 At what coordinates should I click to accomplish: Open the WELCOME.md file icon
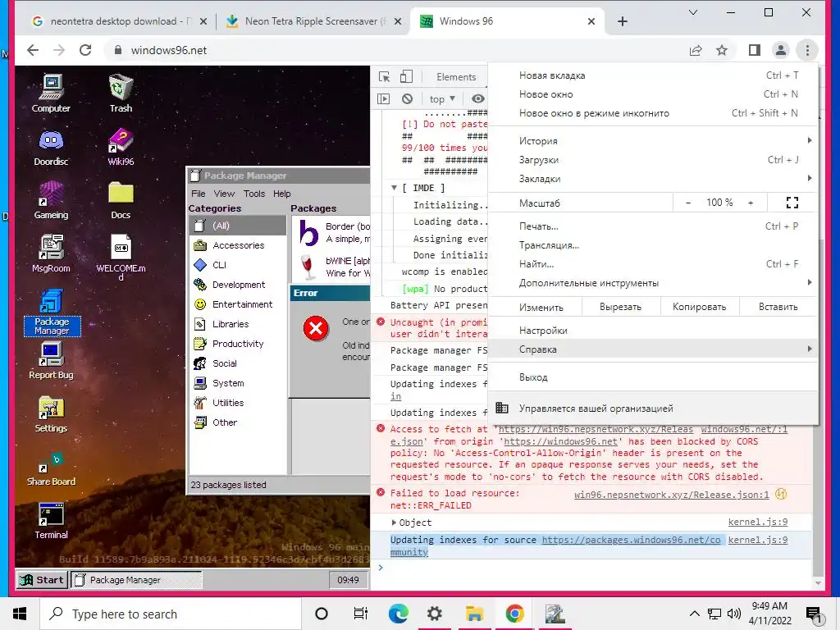pyautogui.click(x=121, y=257)
